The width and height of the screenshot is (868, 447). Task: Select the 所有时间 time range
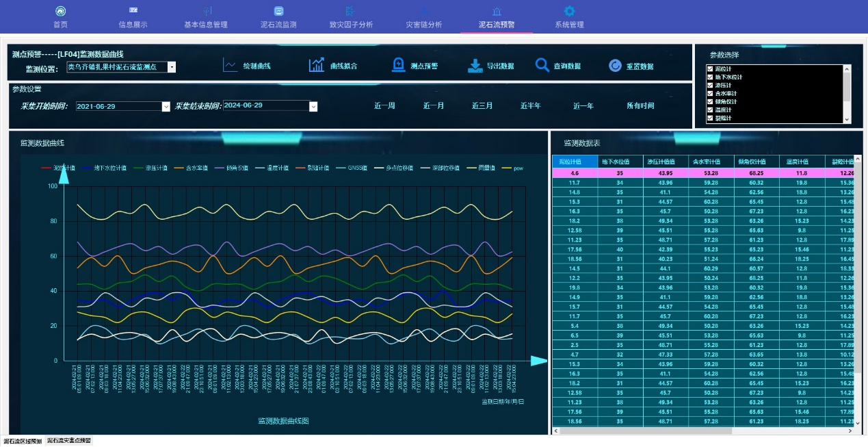tap(640, 106)
